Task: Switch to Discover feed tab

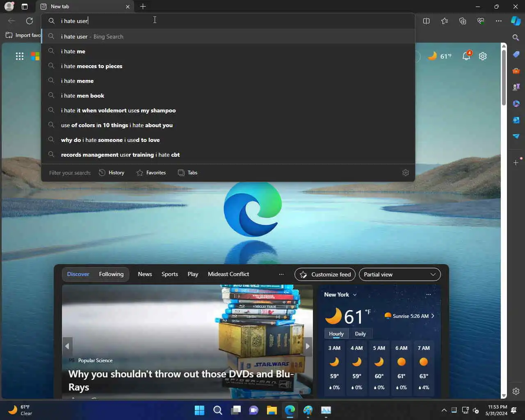Action: (78, 274)
